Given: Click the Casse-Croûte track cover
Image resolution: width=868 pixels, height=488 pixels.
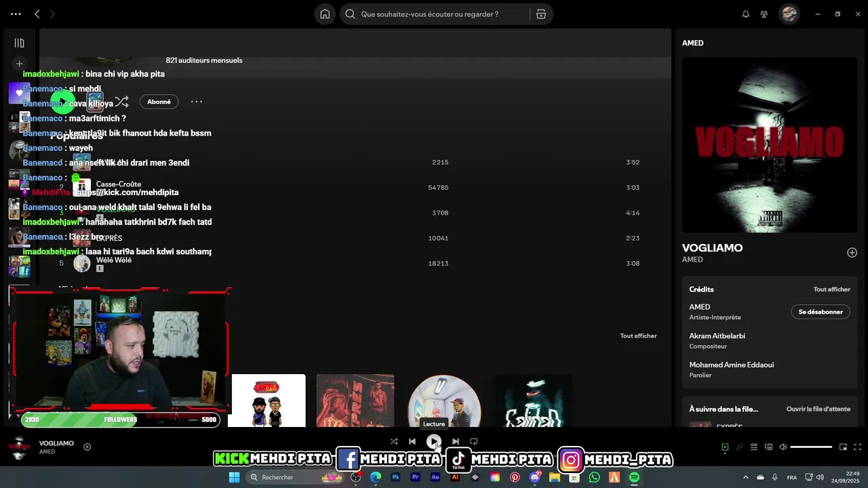Looking at the screenshot, I should pyautogui.click(x=82, y=187).
